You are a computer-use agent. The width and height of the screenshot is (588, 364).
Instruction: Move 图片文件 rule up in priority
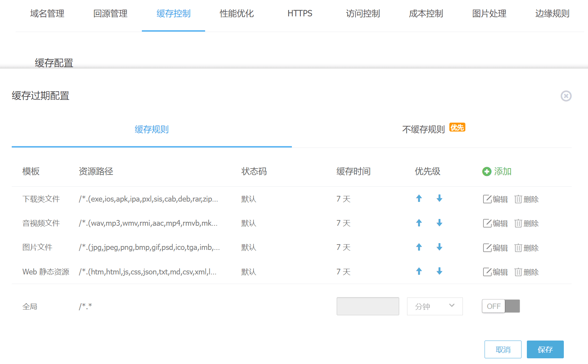(419, 247)
